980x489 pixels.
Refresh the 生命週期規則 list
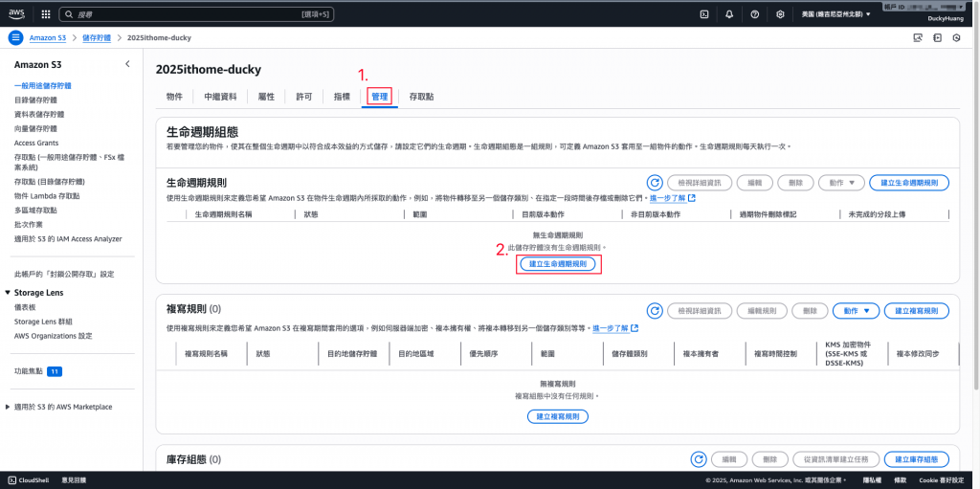[655, 183]
